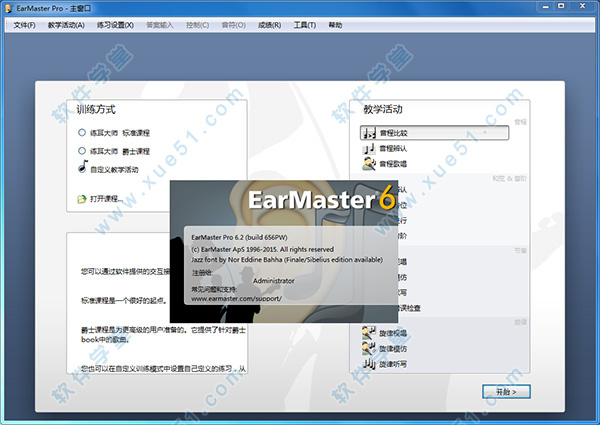Maximize the EarMaster Pro window
This screenshot has width=600, height=425.
[x=561, y=6]
